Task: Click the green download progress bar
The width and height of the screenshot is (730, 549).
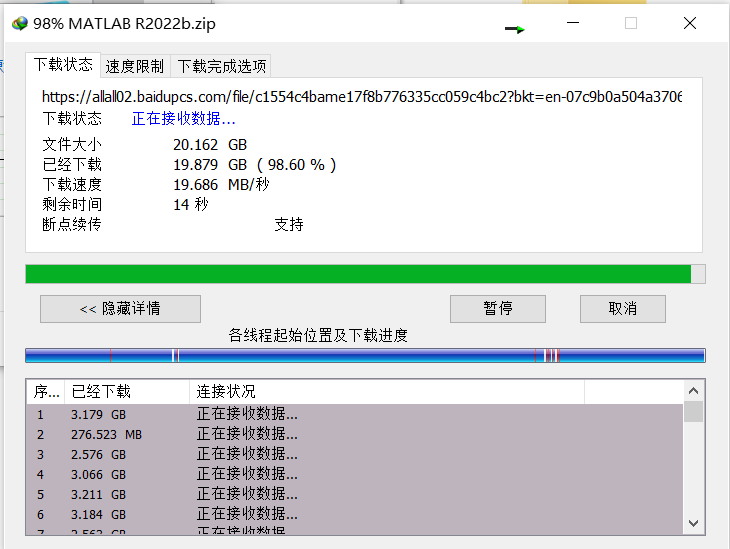Action: 365,274
